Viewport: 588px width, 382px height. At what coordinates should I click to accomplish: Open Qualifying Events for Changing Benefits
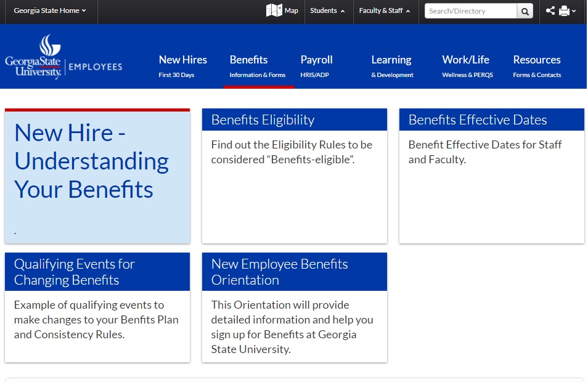(75, 272)
